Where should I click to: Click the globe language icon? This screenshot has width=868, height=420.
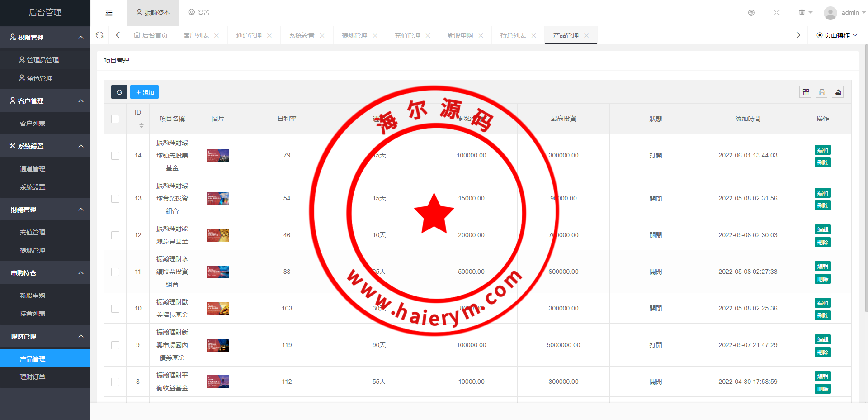tap(751, 13)
